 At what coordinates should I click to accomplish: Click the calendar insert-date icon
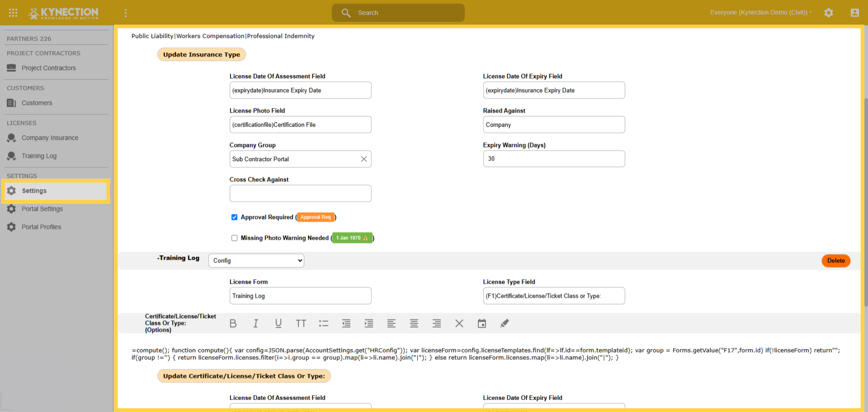click(x=482, y=323)
